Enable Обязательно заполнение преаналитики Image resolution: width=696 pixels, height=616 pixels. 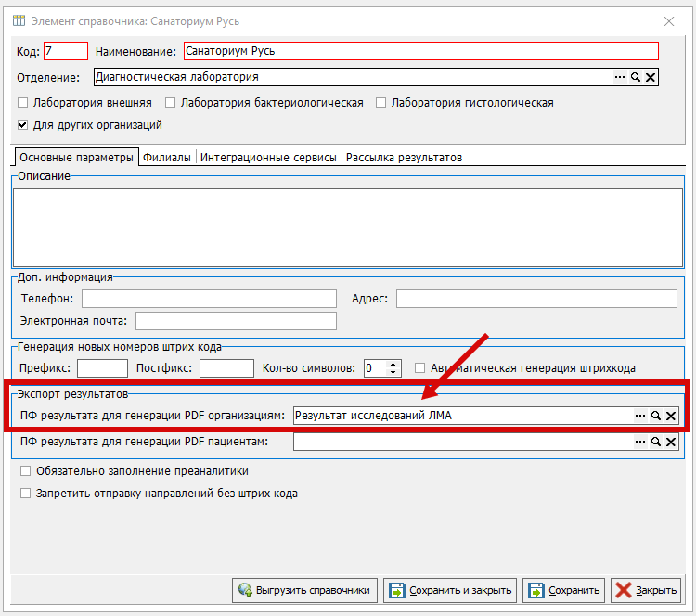pyautogui.click(x=26, y=471)
